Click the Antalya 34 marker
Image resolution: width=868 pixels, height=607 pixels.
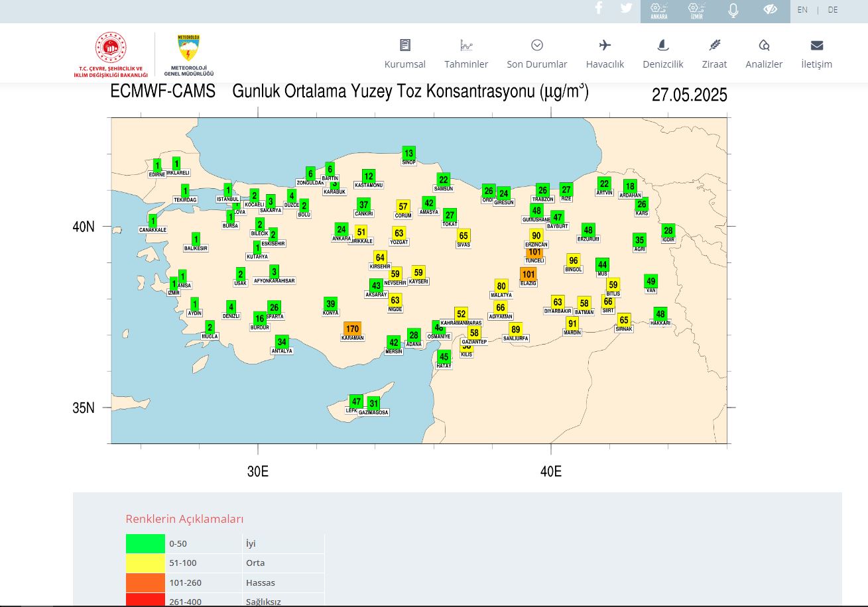(x=282, y=342)
